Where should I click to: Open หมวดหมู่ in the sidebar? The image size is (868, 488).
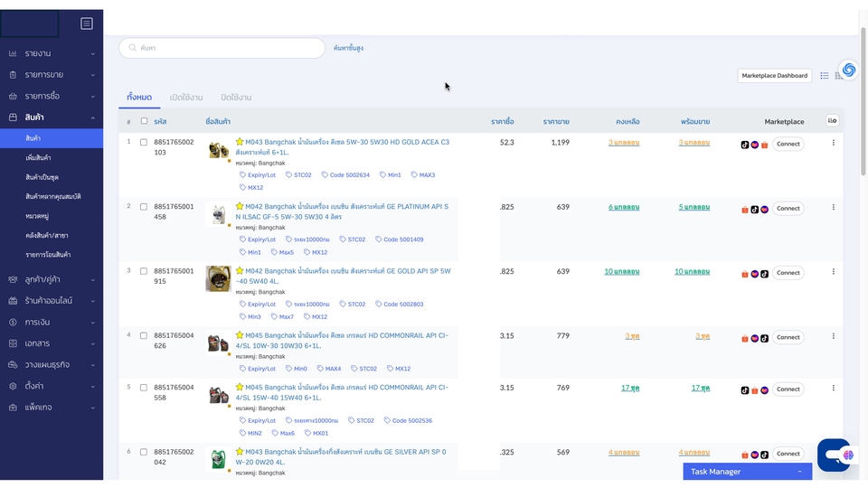pyautogui.click(x=37, y=216)
